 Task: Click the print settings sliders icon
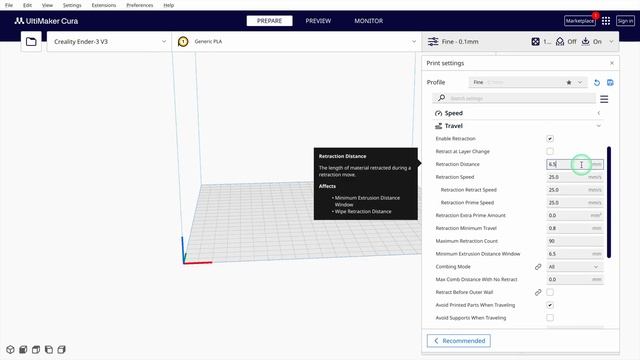point(433,42)
